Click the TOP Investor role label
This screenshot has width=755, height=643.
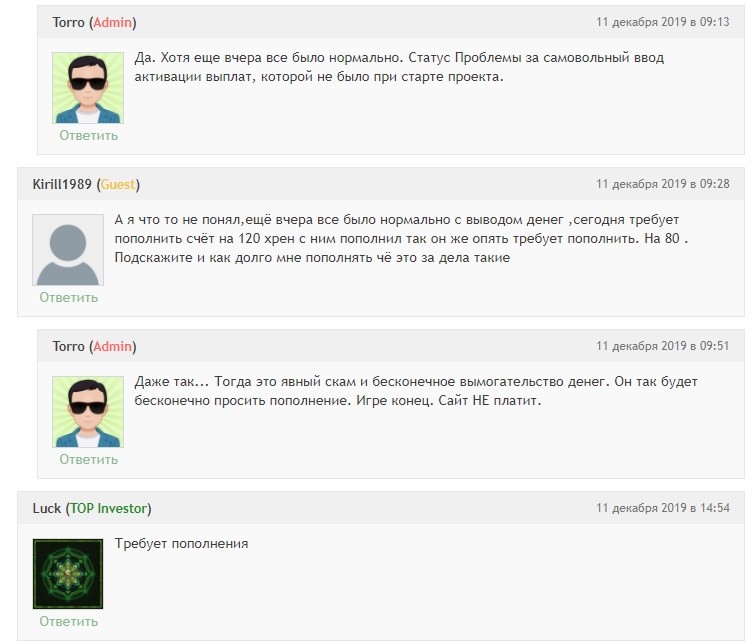tap(108, 508)
